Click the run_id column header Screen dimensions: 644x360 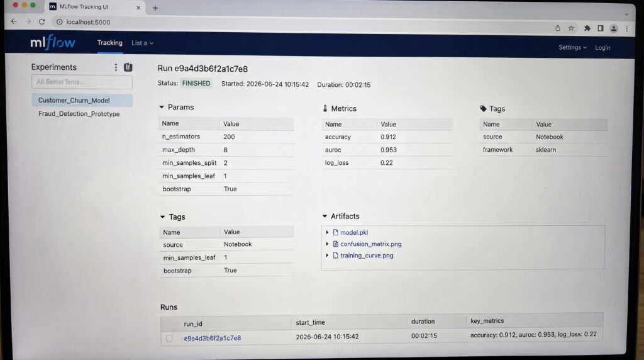click(193, 324)
